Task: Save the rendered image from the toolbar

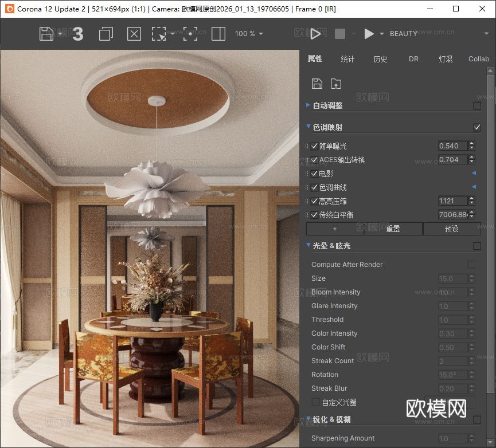Action: pos(48,33)
